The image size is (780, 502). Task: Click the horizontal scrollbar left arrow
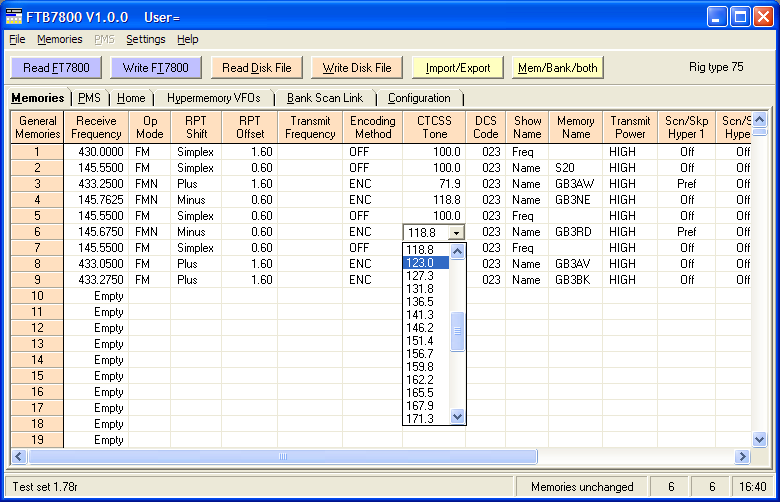pyautogui.click(x=19, y=456)
